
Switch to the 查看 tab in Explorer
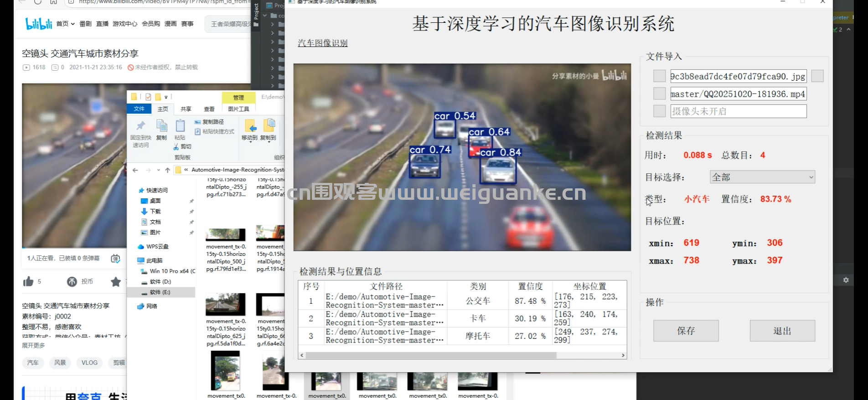point(209,109)
